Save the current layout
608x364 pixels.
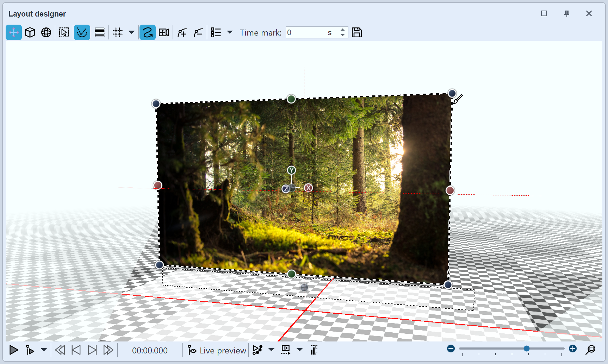[x=356, y=32]
